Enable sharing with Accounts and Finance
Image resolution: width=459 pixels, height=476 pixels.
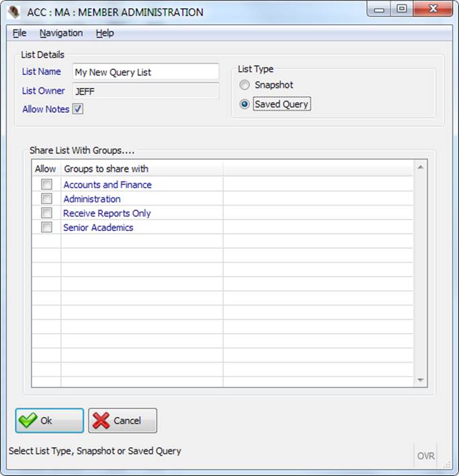tap(46, 185)
